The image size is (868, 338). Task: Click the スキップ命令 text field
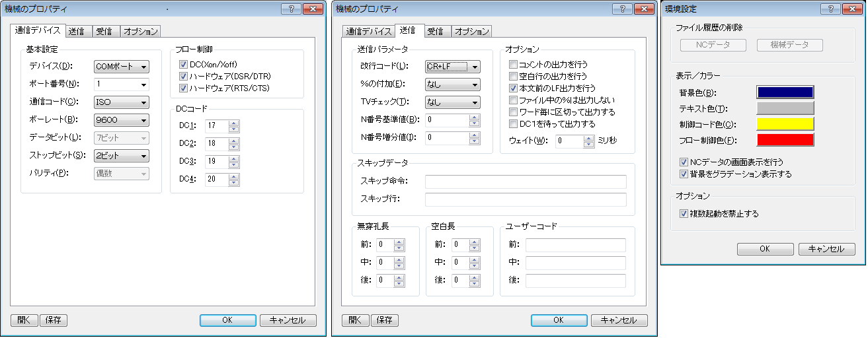525,182
